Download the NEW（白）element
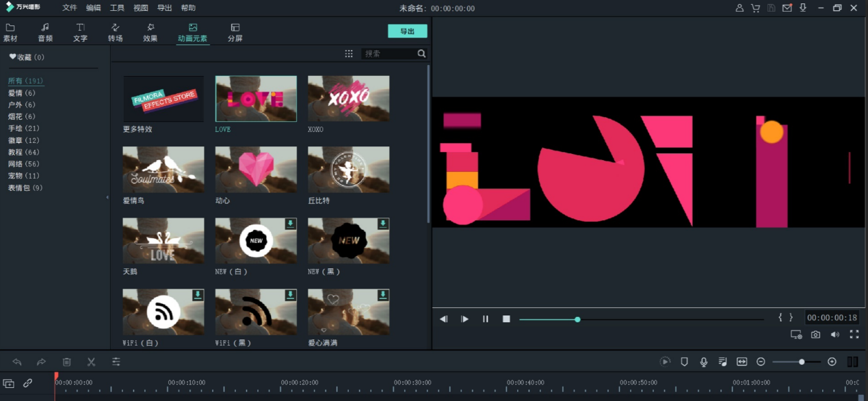Screen dimensions: 868x401 coord(291,224)
